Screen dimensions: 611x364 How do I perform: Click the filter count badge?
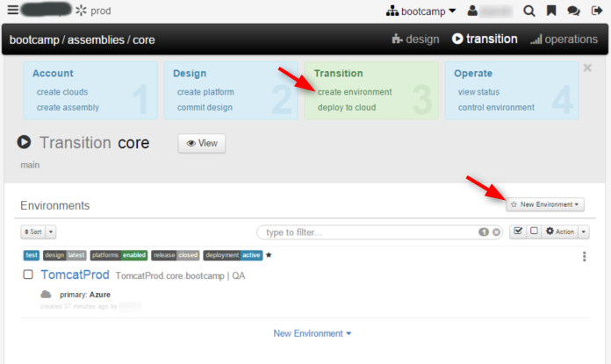[484, 232]
